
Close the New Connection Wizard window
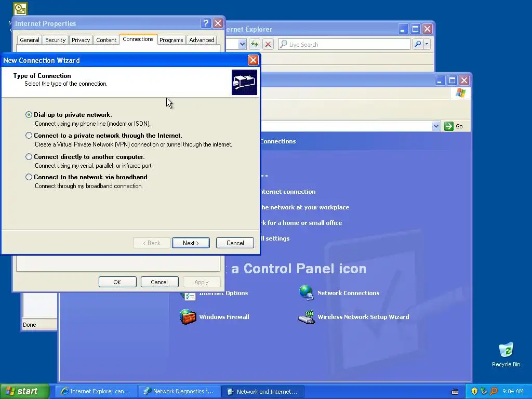pos(253,60)
